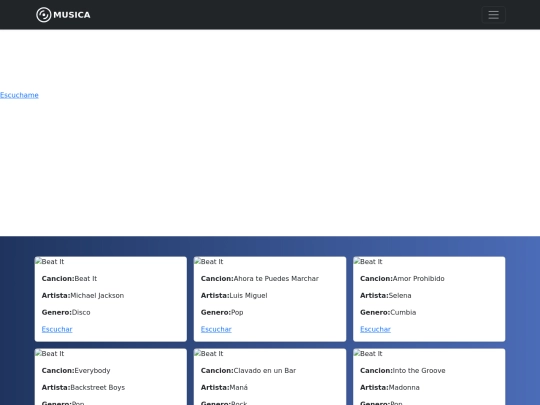Click the genre value Cumbia
Image resolution: width=540 pixels, height=405 pixels.
click(403, 312)
